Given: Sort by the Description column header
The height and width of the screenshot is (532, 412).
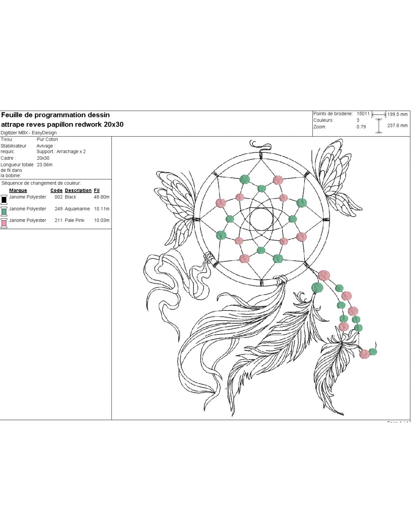Looking at the screenshot, I should pyautogui.click(x=78, y=190).
